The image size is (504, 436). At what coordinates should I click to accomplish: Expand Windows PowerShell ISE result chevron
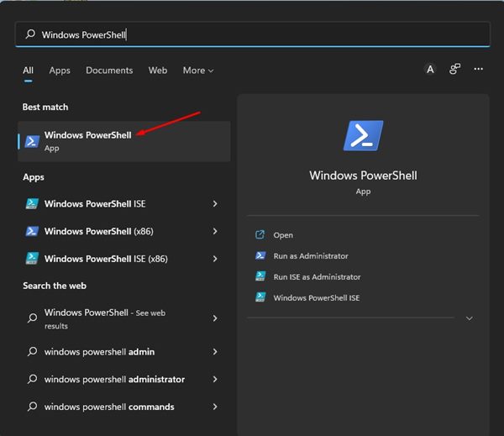pyautogui.click(x=215, y=203)
